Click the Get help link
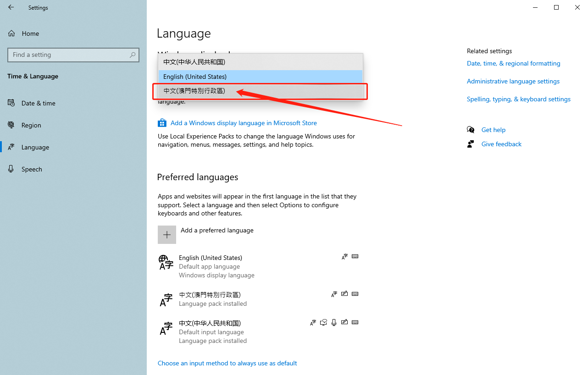588x375 pixels. [494, 130]
